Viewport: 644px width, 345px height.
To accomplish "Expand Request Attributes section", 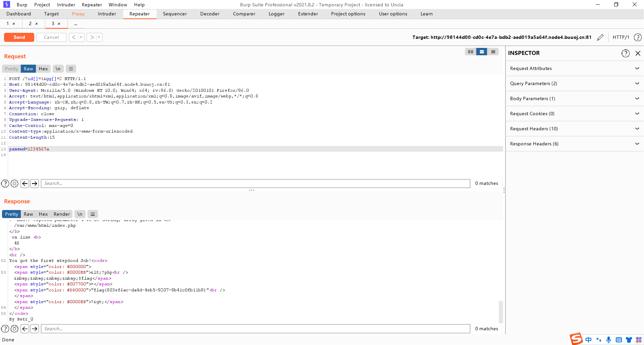I will (x=575, y=68).
